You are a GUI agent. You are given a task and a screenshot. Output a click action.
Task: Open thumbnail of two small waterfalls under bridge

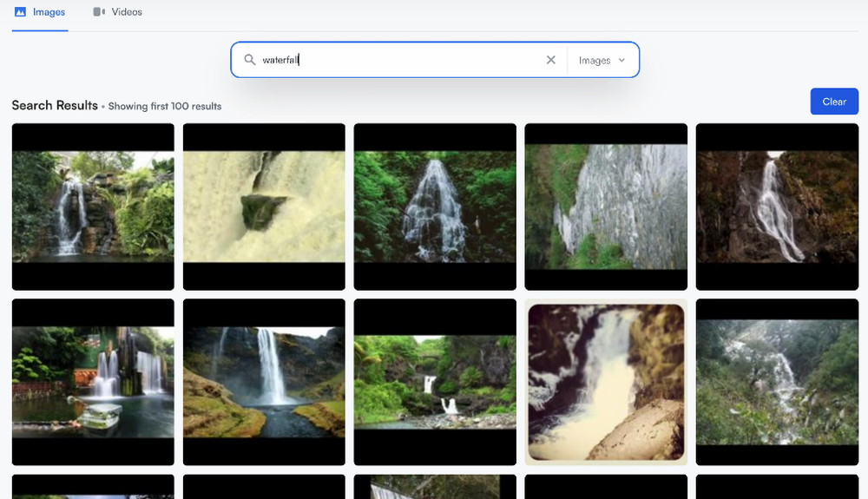coord(435,382)
